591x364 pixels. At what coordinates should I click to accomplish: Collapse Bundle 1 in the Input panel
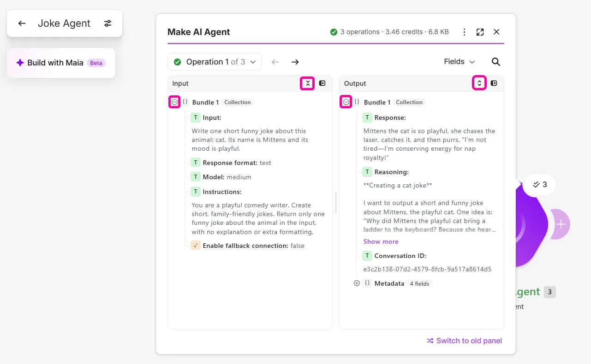pyautogui.click(x=174, y=102)
